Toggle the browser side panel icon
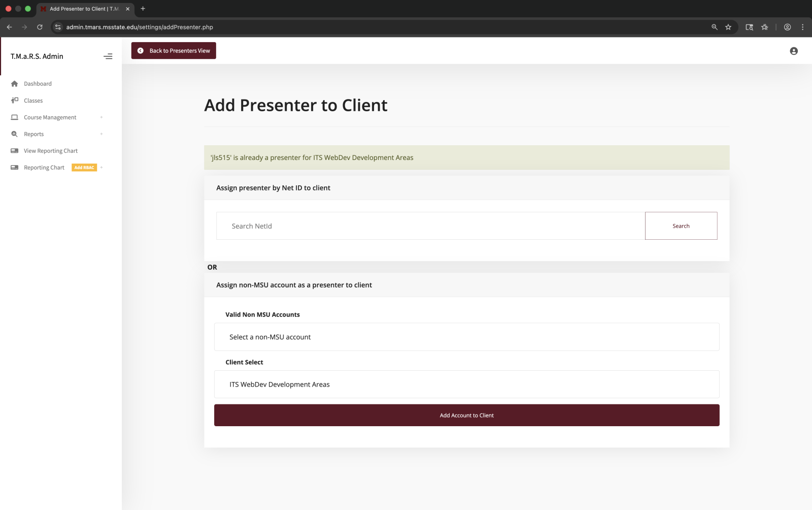 pyautogui.click(x=749, y=27)
